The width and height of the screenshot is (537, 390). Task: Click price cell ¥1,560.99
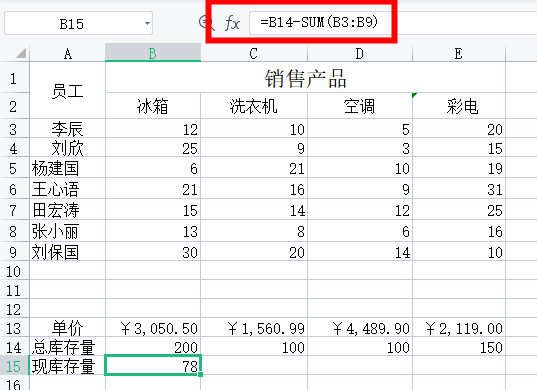pyautogui.click(x=254, y=328)
